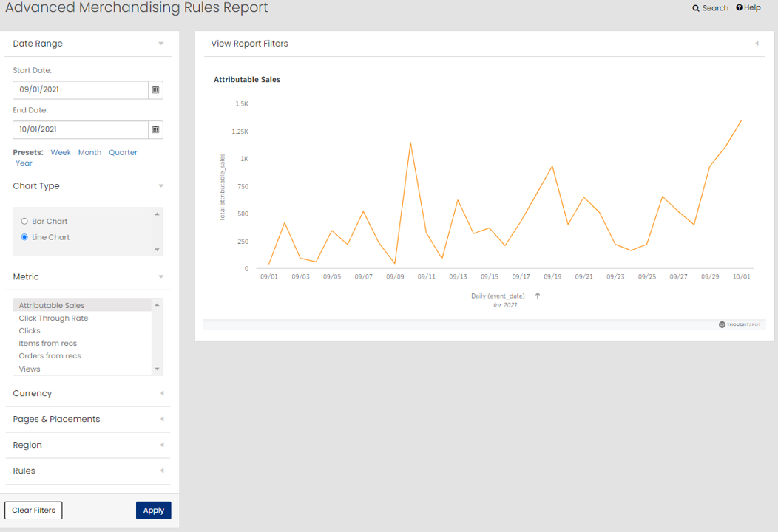
Task: Collapse the Date Range section
Action: (160, 44)
